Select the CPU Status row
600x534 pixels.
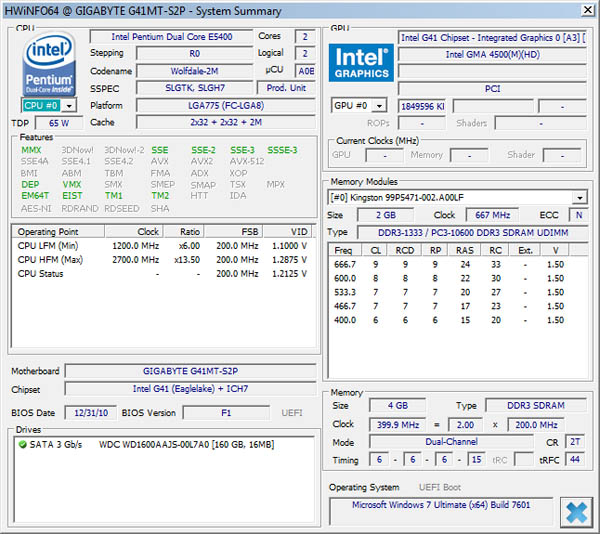pos(163,274)
